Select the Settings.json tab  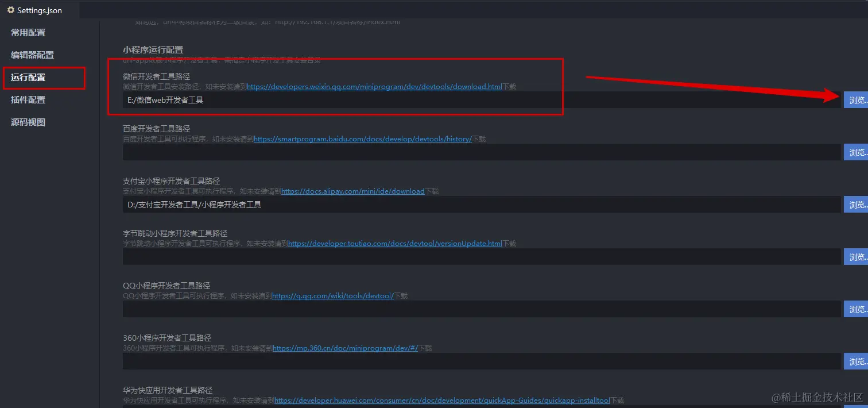(x=39, y=10)
